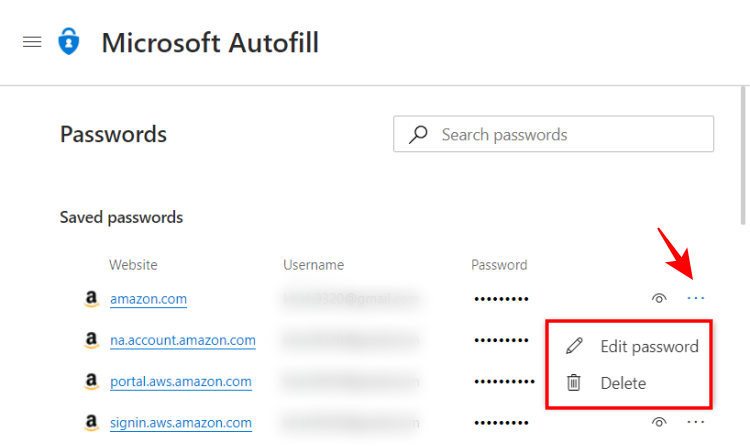750x447 pixels.
Task: Open the hamburger navigation menu
Action: click(32, 42)
